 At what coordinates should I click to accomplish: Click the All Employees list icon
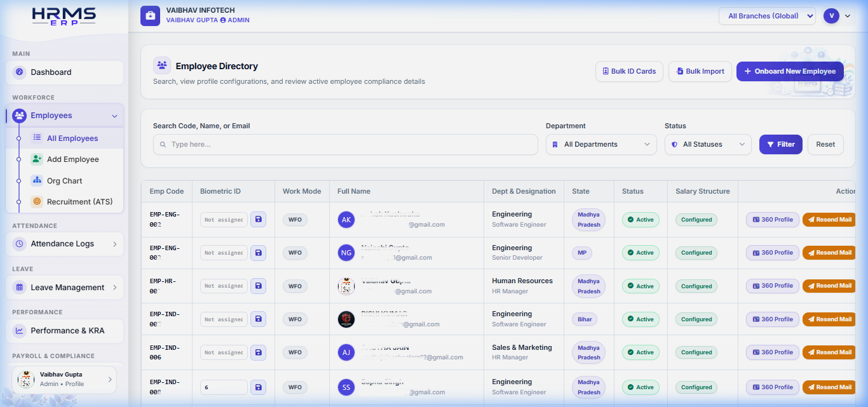point(37,138)
